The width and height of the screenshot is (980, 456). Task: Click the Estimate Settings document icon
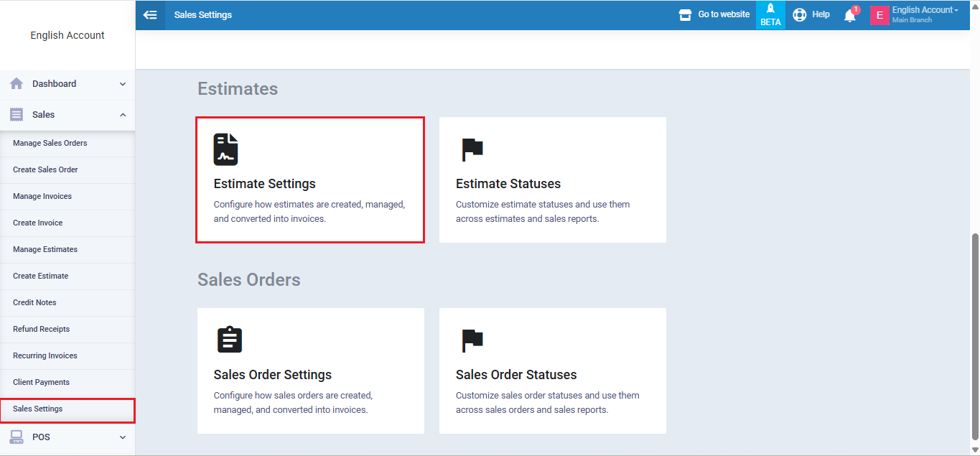click(225, 149)
